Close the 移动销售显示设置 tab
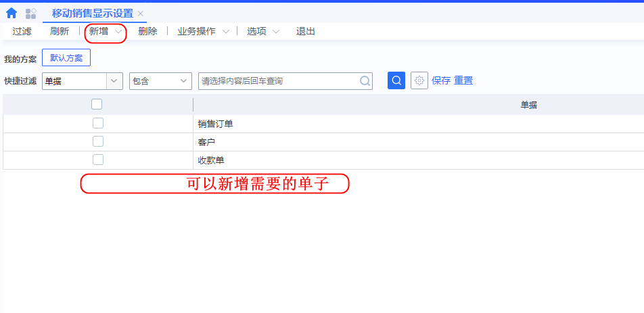The image size is (644, 313). click(141, 14)
